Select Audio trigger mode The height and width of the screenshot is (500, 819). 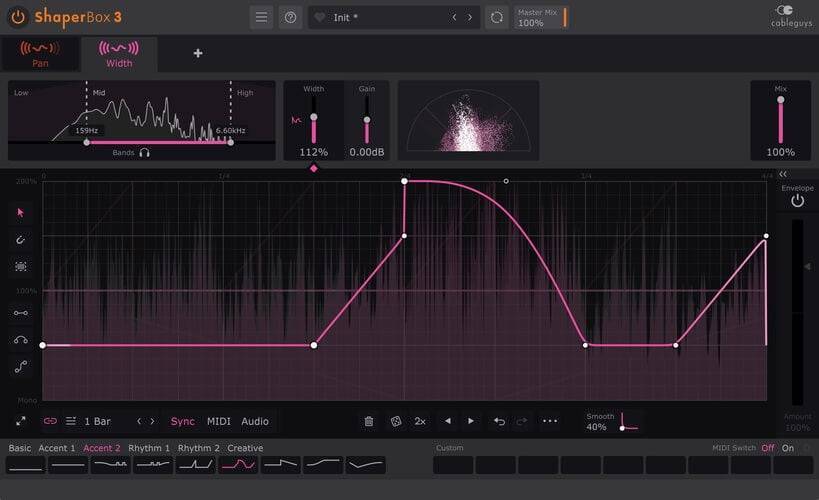(x=255, y=421)
